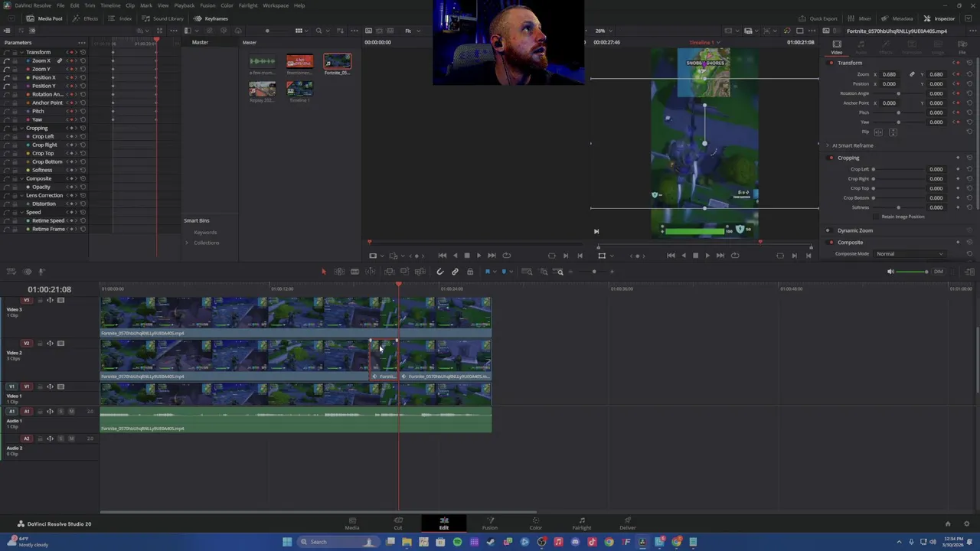Switch to the Cut page
The image size is (980, 551).
(x=398, y=523)
